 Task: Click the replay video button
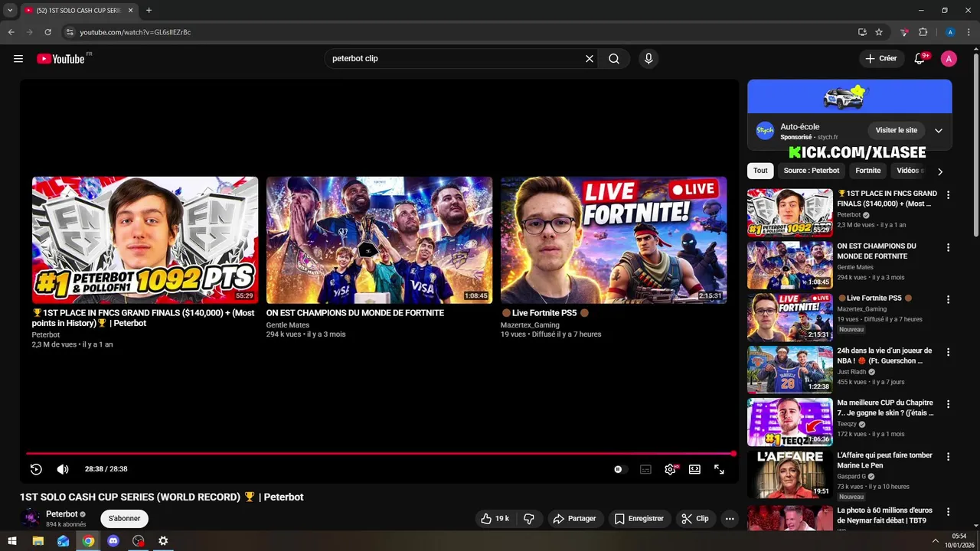tap(36, 469)
